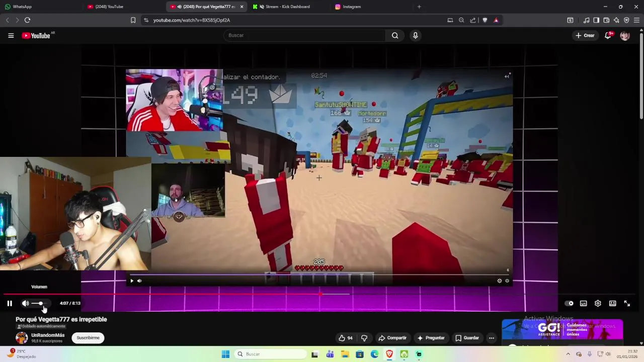Toggle the autoplay switch
This screenshot has height=362, width=644.
click(569, 303)
